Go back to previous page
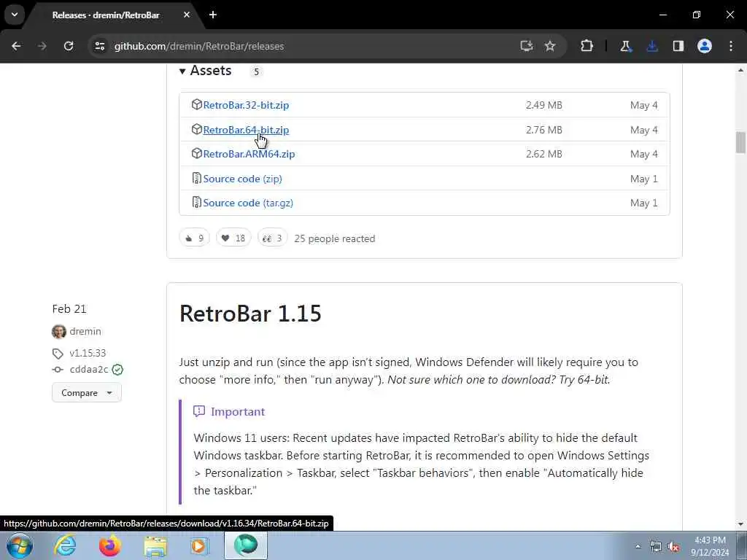Viewport: 747px width, 560px height. click(x=16, y=46)
